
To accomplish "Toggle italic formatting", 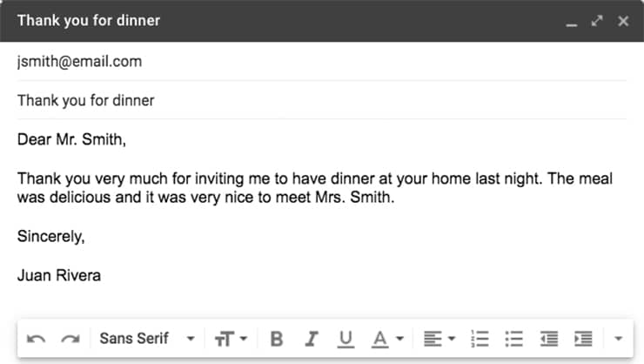I will (312, 338).
